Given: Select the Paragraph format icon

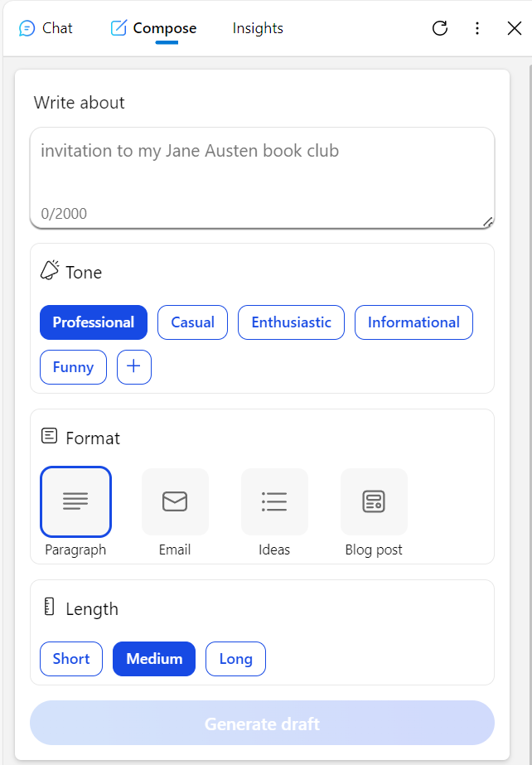Looking at the screenshot, I should point(75,501).
